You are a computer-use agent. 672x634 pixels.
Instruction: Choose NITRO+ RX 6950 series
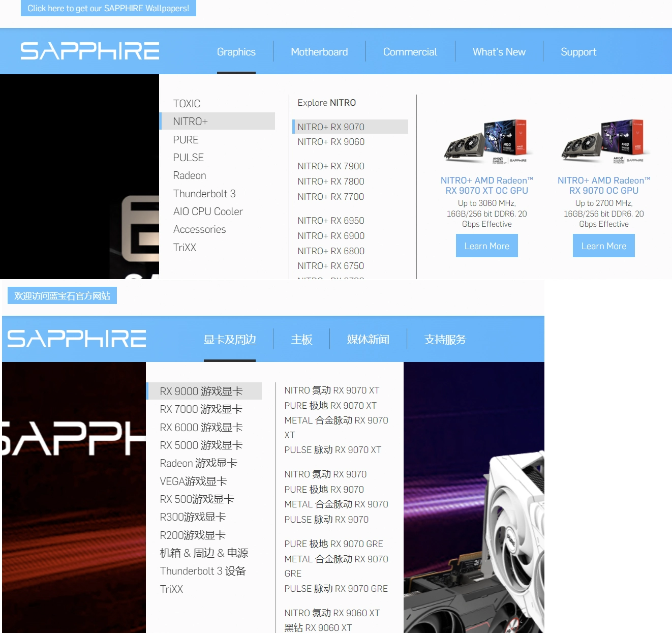tap(331, 221)
